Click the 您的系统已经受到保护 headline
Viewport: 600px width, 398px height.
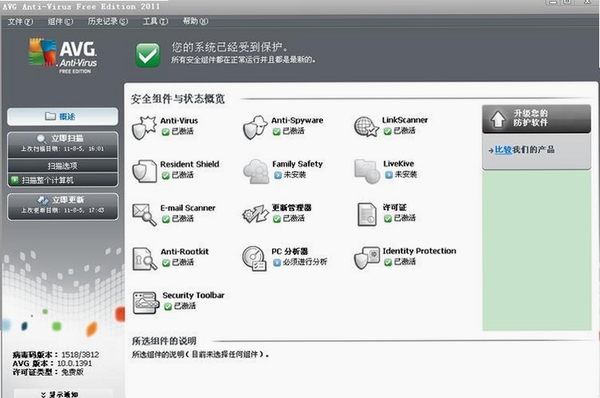229,47
